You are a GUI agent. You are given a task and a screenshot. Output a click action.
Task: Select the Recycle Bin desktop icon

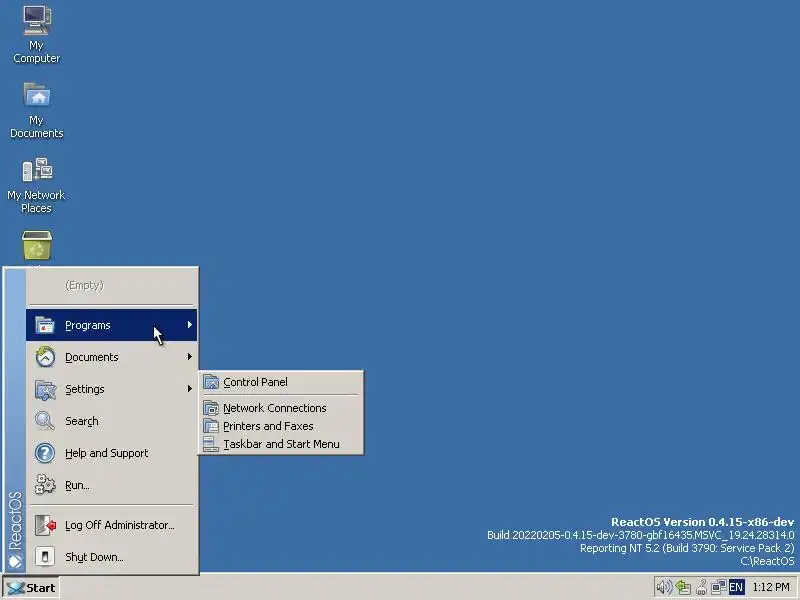[x=37, y=245]
